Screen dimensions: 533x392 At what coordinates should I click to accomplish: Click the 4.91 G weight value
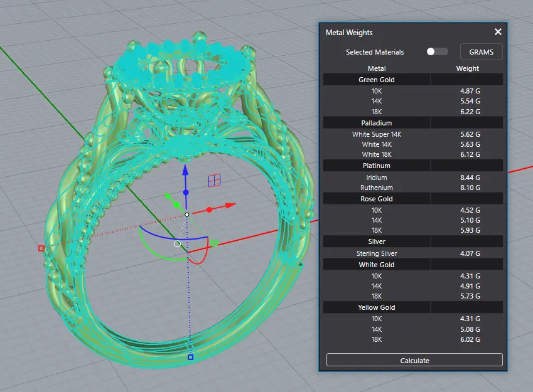pos(470,286)
